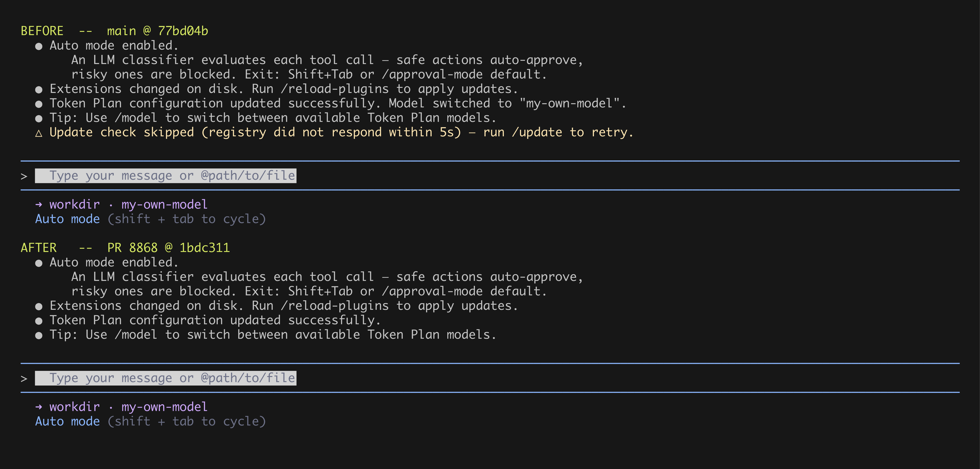Click the bullet next to the last Tip line
Image resolution: width=980 pixels, height=469 pixels.
point(38,335)
